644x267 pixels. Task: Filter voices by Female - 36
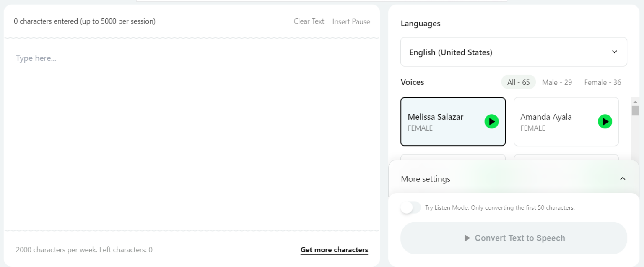pos(602,82)
